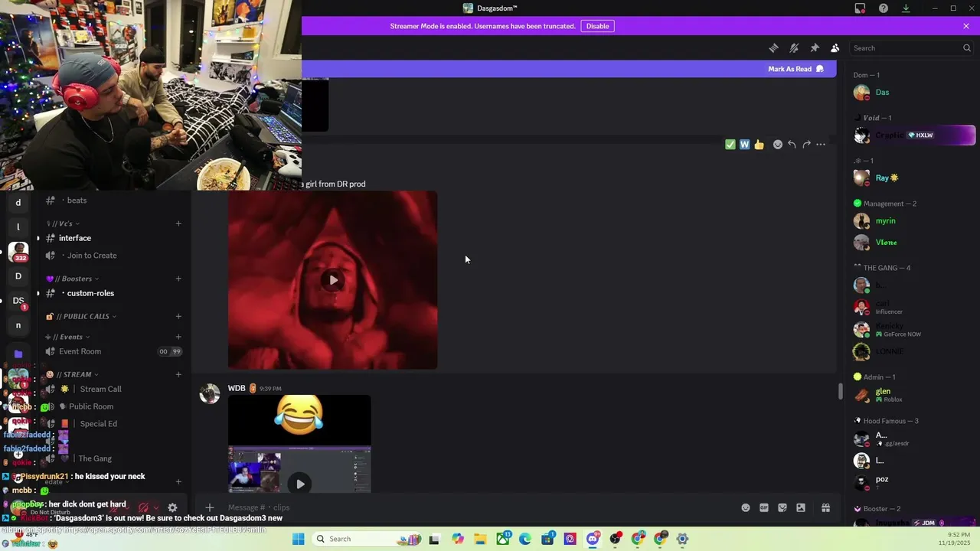Viewport: 980px width, 551px height.
Task: Open member Das profile
Action: (911, 92)
